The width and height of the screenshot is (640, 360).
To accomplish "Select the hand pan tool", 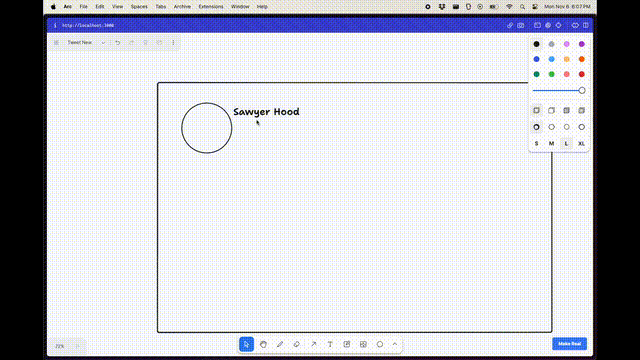I will pyautogui.click(x=263, y=344).
